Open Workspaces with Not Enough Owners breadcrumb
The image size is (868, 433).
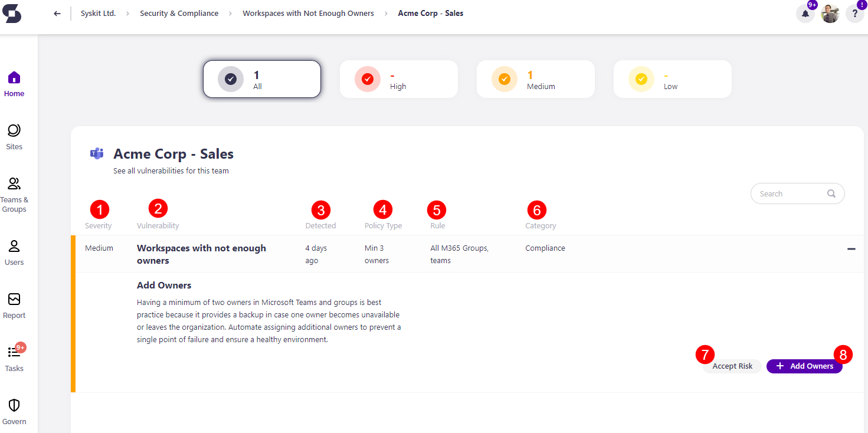pos(308,13)
